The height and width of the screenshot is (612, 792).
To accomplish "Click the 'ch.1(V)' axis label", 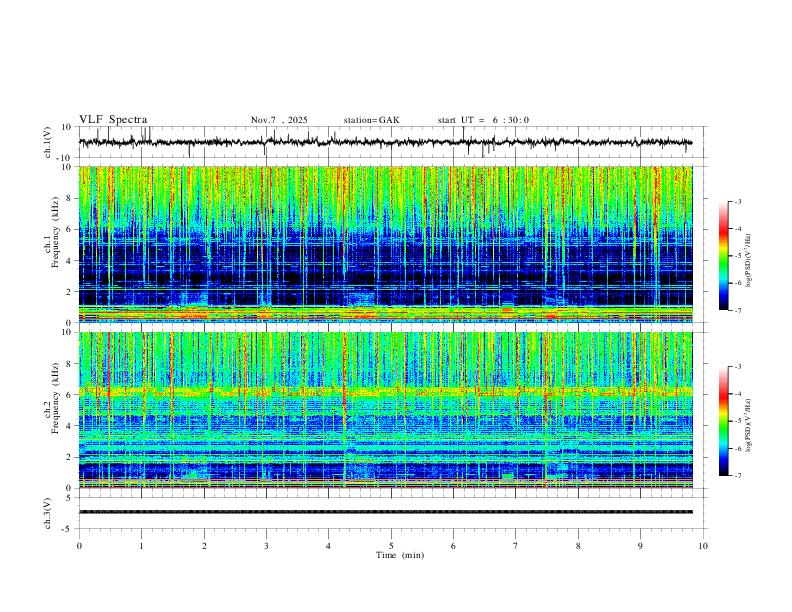I will click(48, 142).
